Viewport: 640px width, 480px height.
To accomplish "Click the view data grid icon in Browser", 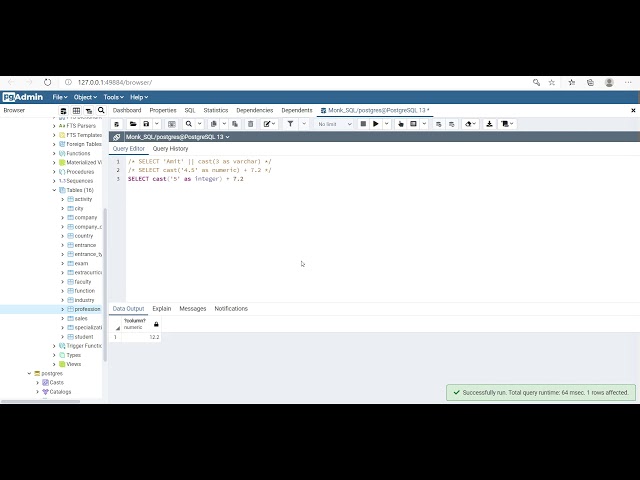I will tap(76, 111).
